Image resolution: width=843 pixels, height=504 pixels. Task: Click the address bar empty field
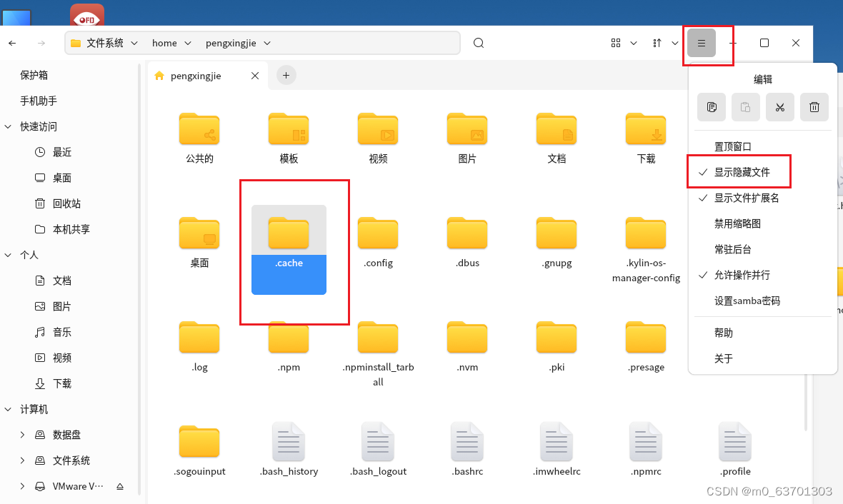[x=366, y=43]
